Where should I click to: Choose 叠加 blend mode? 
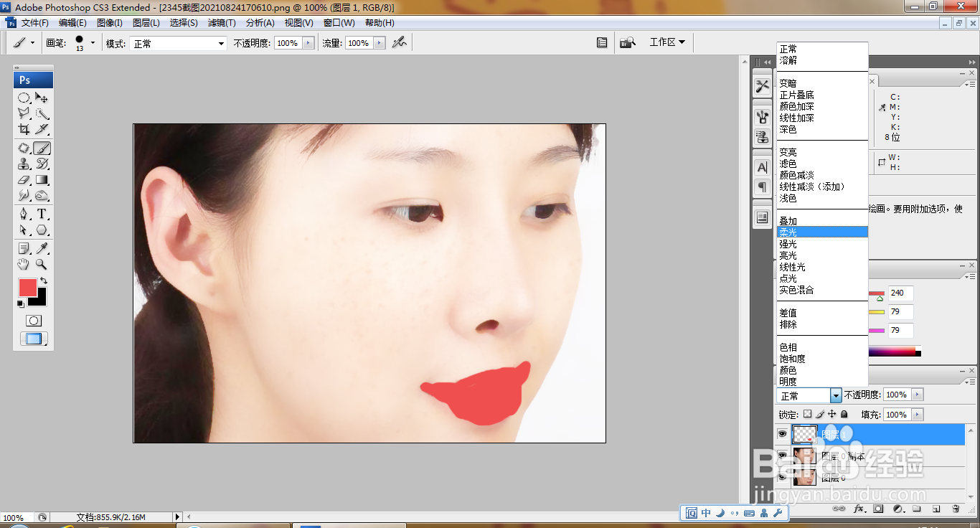pyautogui.click(x=822, y=221)
